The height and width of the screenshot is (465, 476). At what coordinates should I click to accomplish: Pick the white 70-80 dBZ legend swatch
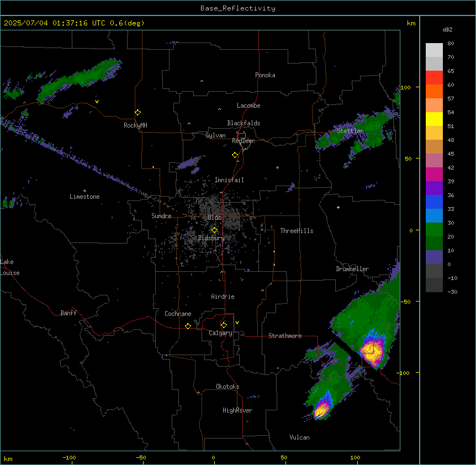click(434, 50)
